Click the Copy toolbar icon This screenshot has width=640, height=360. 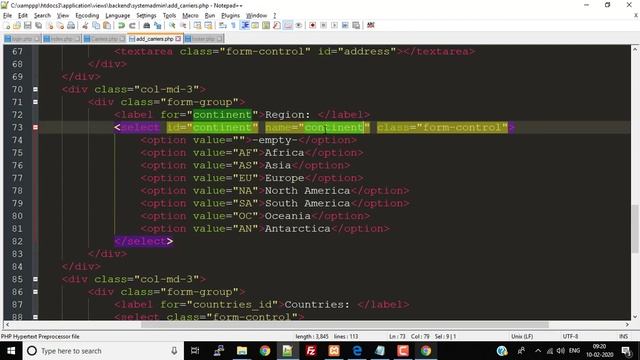96,25
